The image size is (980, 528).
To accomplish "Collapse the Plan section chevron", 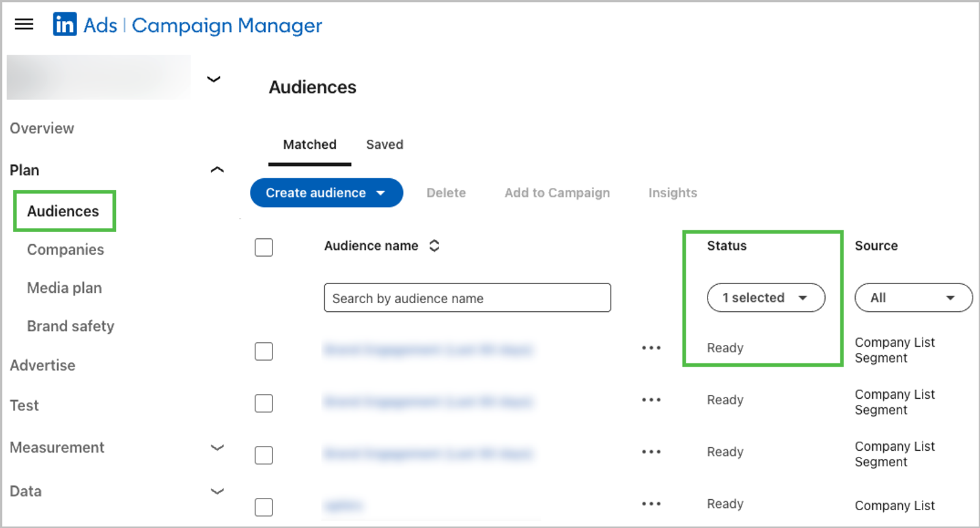I will [x=217, y=170].
